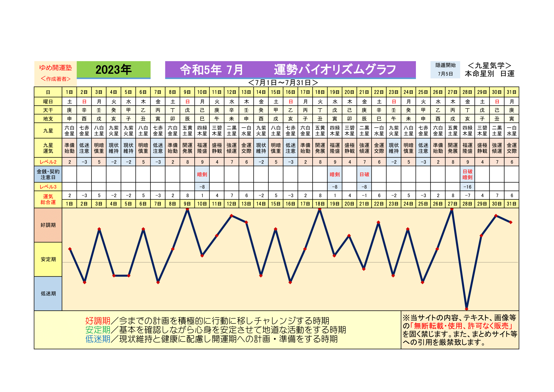Click the blue 低迷期 zone block

[48, 293]
